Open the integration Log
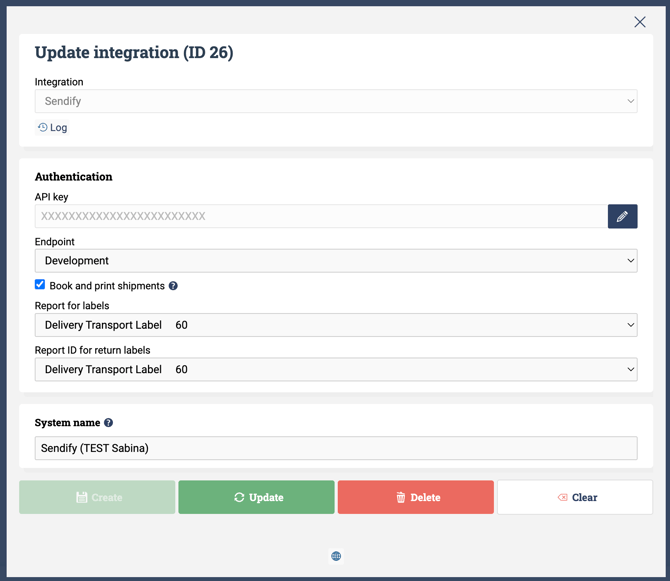 click(x=52, y=127)
